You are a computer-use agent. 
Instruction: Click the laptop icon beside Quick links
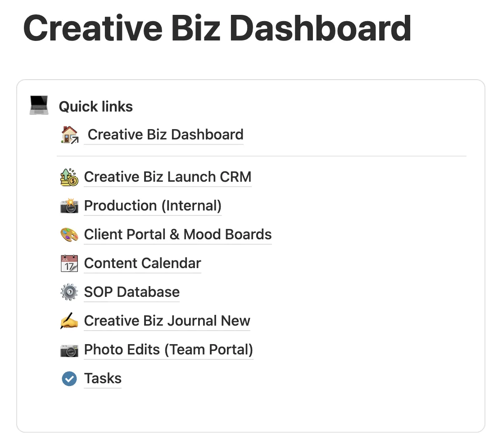pyautogui.click(x=39, y=107)
